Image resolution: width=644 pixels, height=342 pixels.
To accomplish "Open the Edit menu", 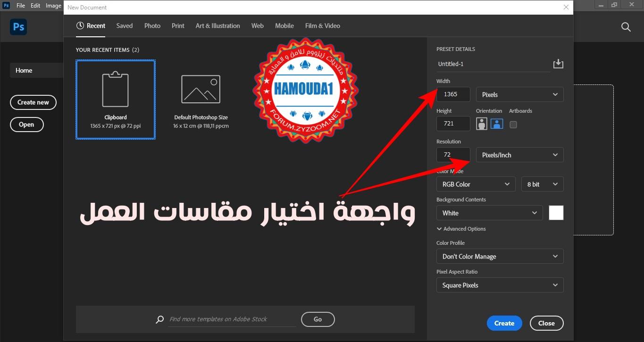I will click(x=35, y=6).
